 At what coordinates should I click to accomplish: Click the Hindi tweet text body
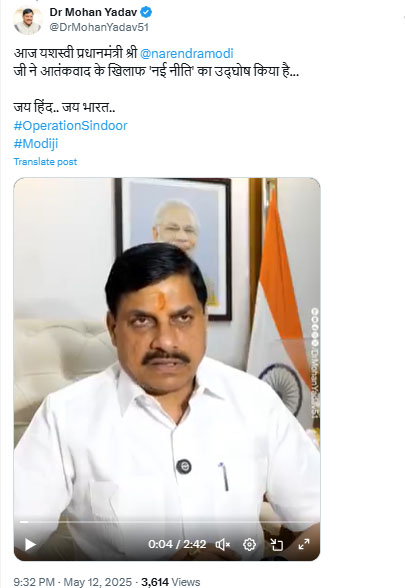(x=156, y=62)
